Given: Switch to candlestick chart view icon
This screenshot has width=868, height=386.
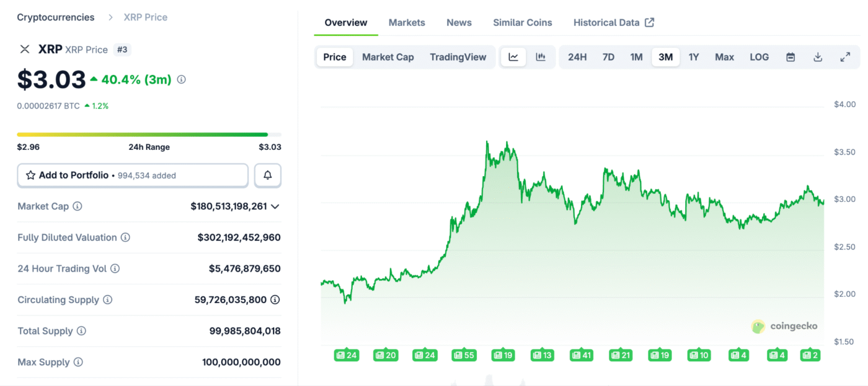Looking at the screenshot, I should (x=541, y=57).
